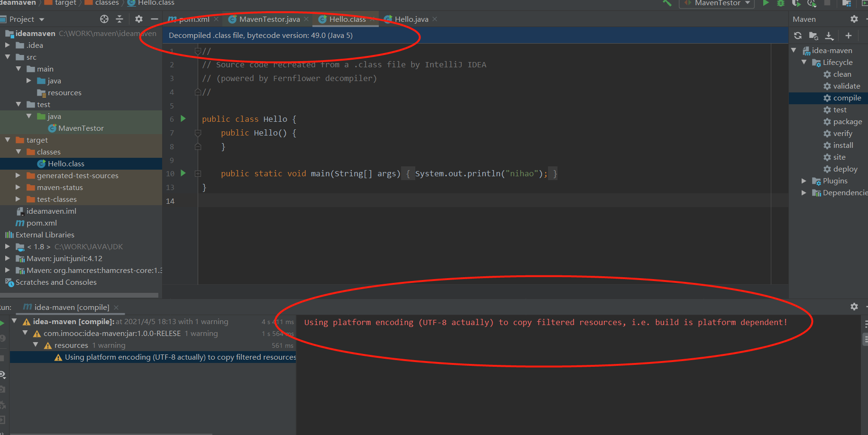
Task: Expand the main java folder
Action: [29, 81]
